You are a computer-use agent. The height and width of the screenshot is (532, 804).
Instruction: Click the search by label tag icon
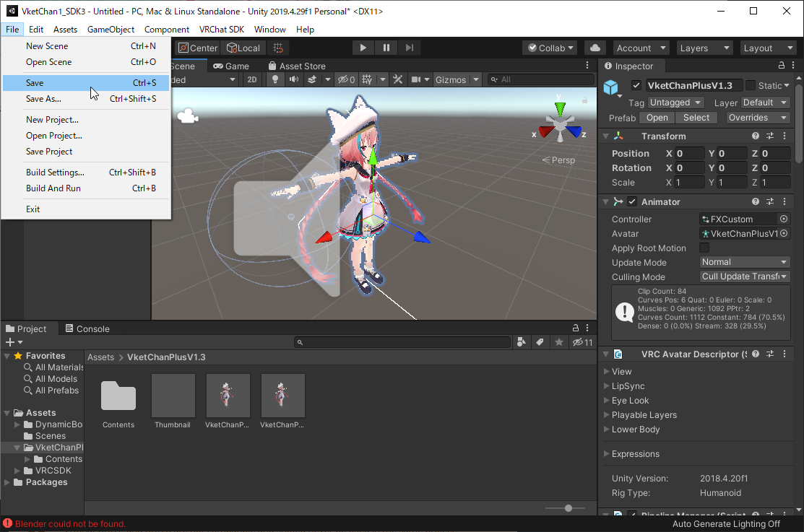pos(539,342)
